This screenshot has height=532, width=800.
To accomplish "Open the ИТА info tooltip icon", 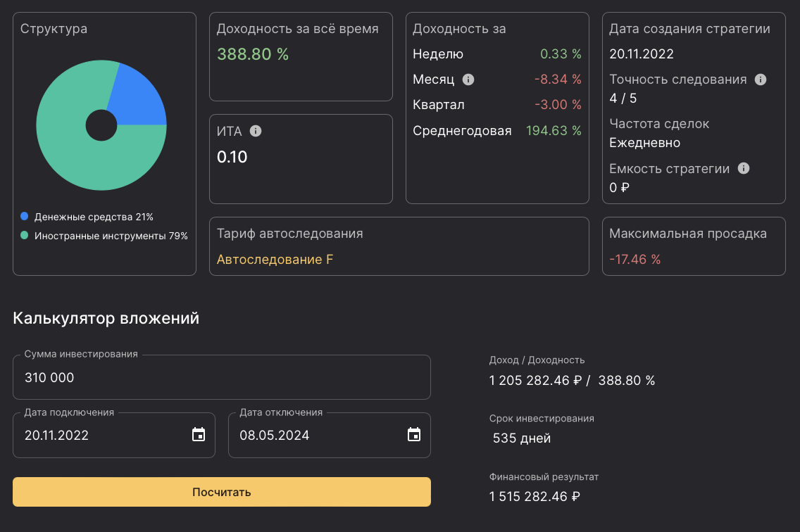I will [x=256, y=131].
